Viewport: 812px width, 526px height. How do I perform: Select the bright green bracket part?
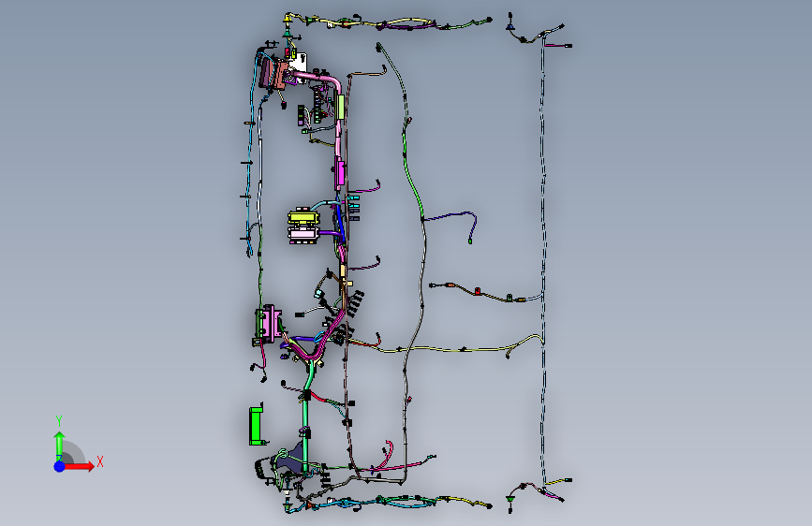[257, 426]
